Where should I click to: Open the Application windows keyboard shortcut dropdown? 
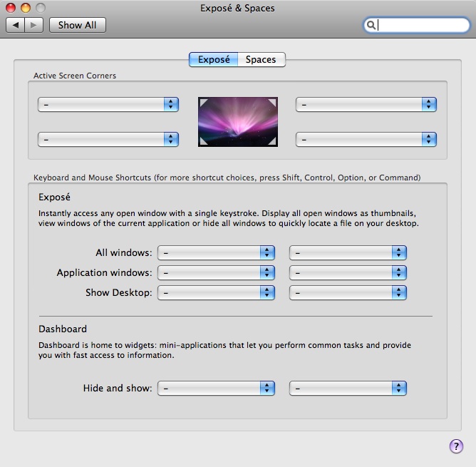216,272
